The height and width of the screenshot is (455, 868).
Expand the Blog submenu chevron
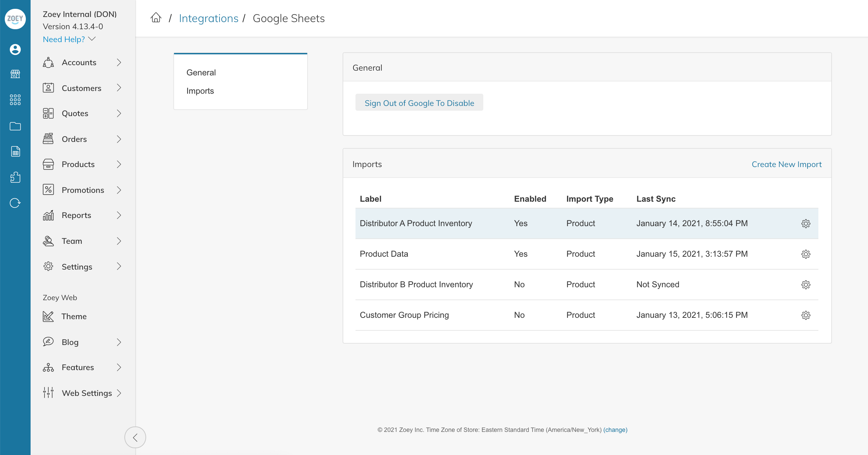[x=119, y=342]
